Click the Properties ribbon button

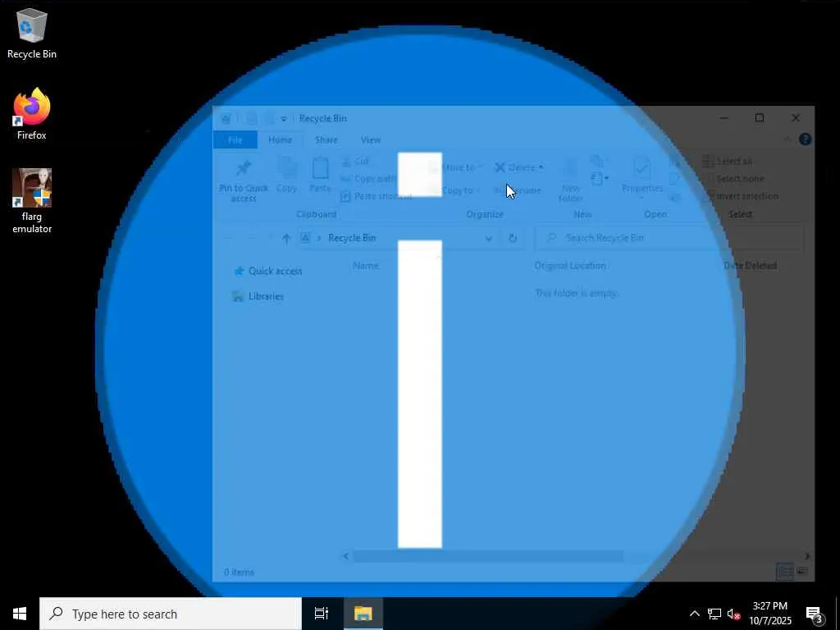(641, 178)
